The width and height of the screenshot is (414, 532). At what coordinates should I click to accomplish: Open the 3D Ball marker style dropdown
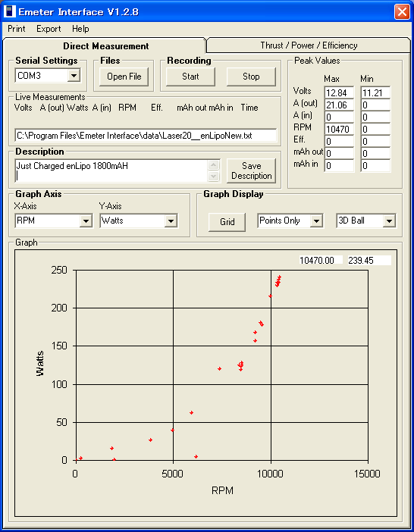[389, 221]
